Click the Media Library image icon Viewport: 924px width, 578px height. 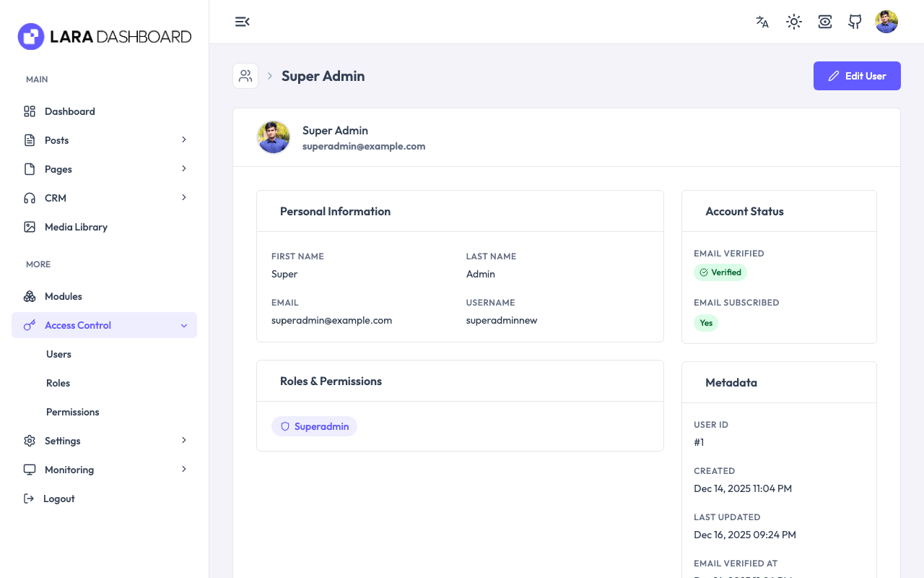(x=30, y=227)
